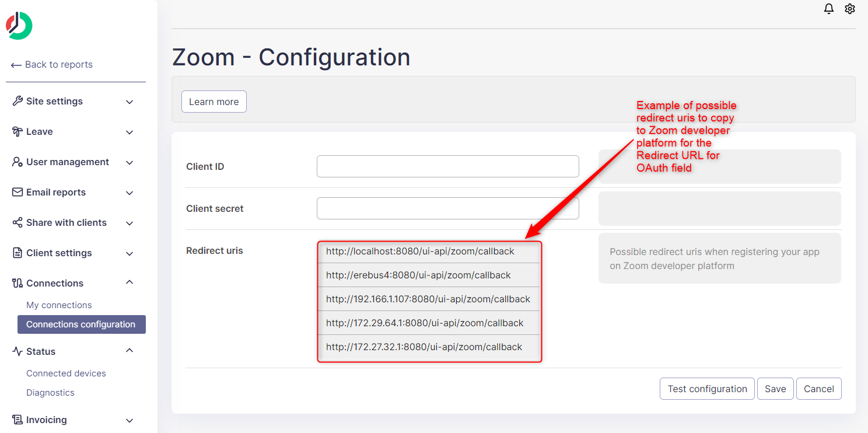Focus the Client ID input field
The width and height of the screenshot is (868, 433).
(x=447, y=166)
